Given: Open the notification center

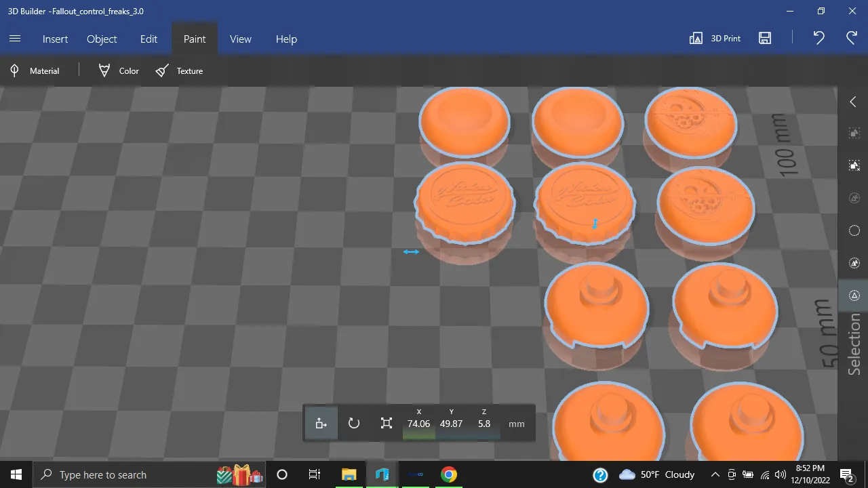Looking at the screenshot, I should (x=847, y=474).
